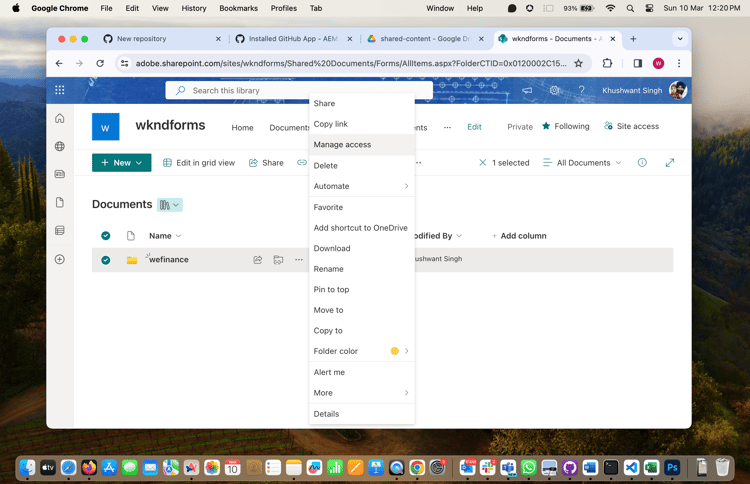Open the Documents view switcher dropdown
The image size is (750, 484).
(x=170, y=205)
